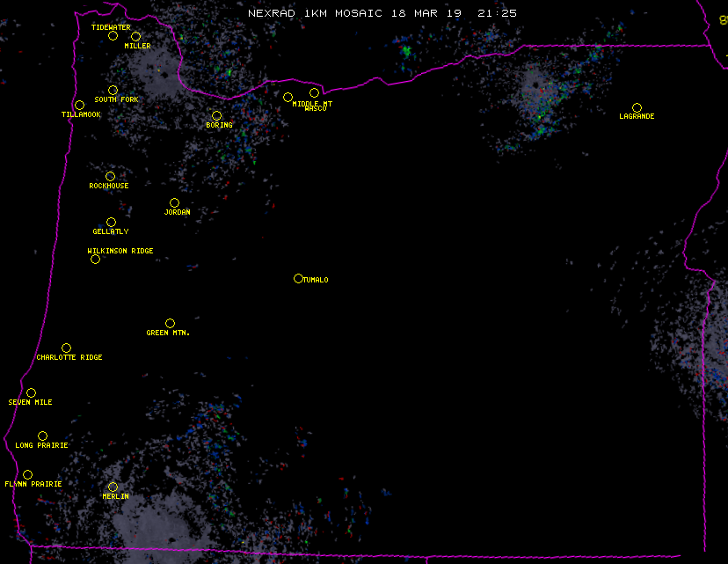Viewport: 728px width, 564px height.
Task: Select the Wilkinson Ridge station marker
Action: coord(95,260)
